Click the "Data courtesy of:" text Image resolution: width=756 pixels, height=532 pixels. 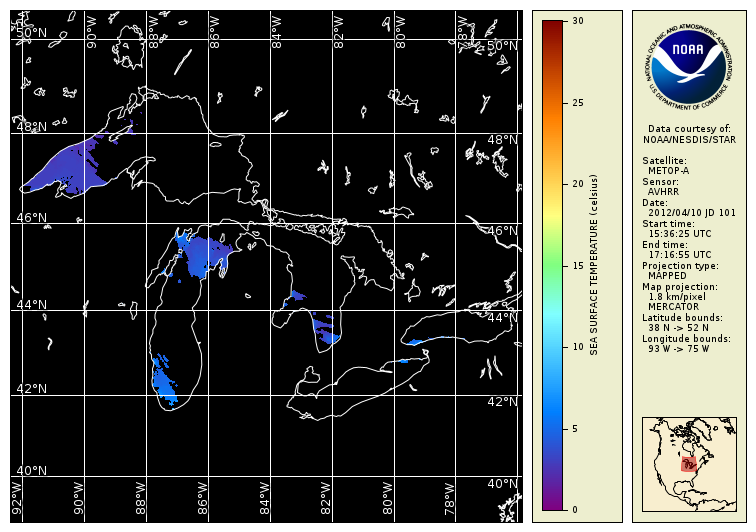689,129
